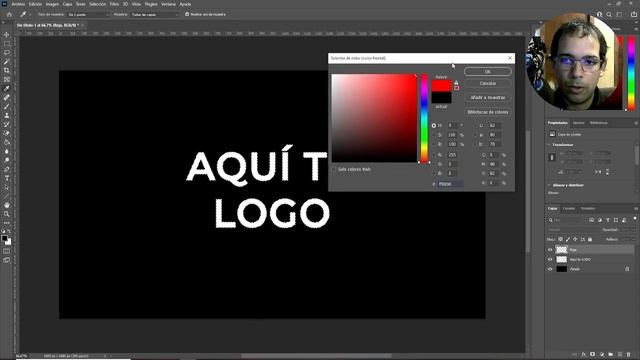Select the Clone Stamp tool
This screenshot has width=640, height=360.
click(7, 116)
